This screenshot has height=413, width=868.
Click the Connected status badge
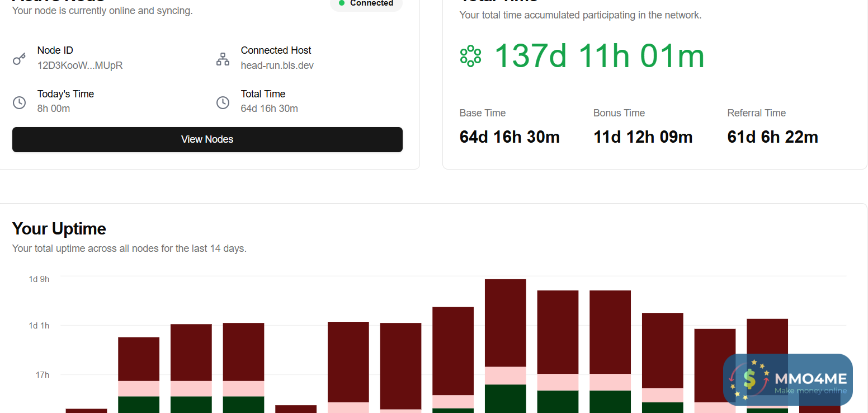366,4
